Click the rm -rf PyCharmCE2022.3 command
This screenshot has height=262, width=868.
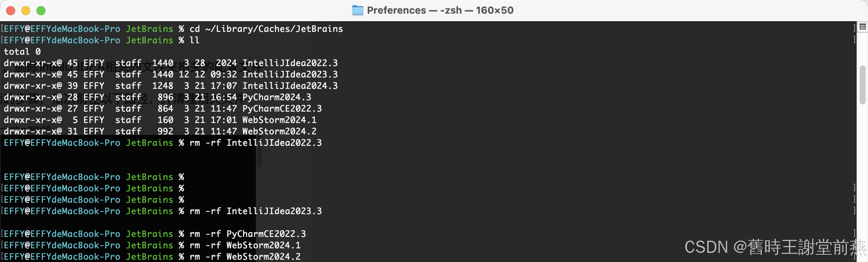(248, 234)
